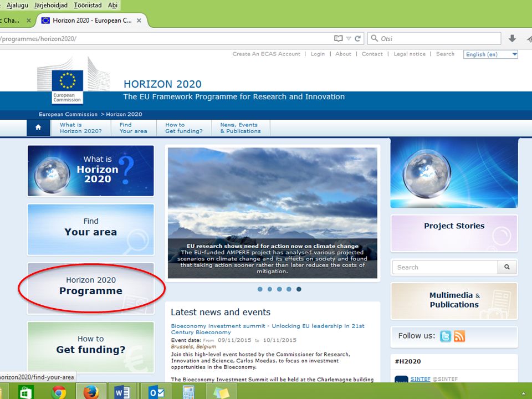This screenshot has height=399, width=532.
Task: Open the SINTEF tweet author link
Action: (421, 378)
